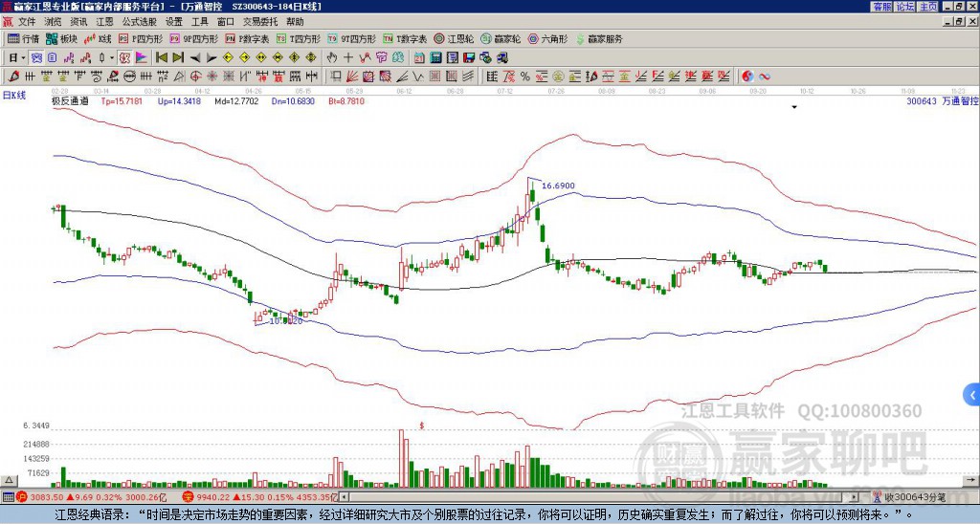This screenshot has width=980, height=524.
Task: Open the 江恩轮 Gann wheel tool
Action: click(x=455, y=38)
